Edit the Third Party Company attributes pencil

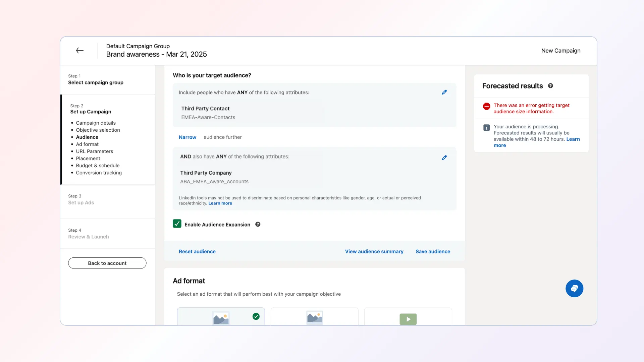tap(444, 158)
